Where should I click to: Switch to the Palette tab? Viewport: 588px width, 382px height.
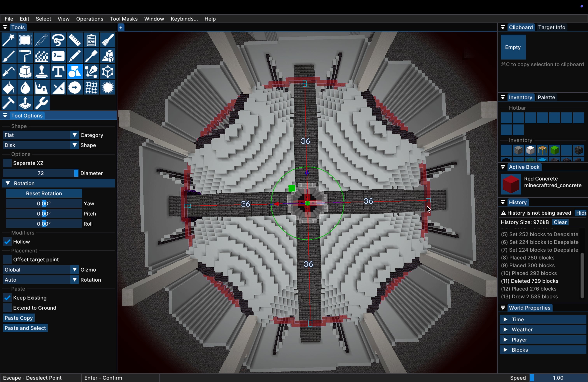(546, 97)
